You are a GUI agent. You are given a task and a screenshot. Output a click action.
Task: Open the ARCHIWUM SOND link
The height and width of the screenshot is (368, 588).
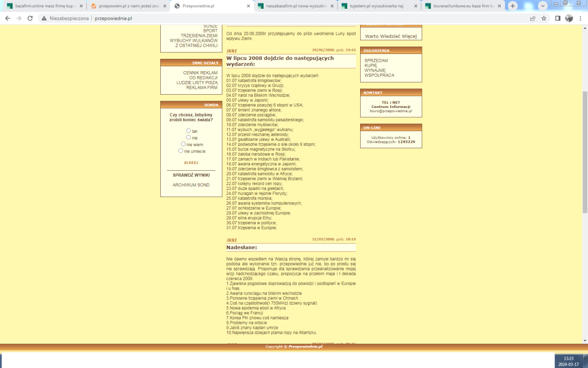click(191, 185)
